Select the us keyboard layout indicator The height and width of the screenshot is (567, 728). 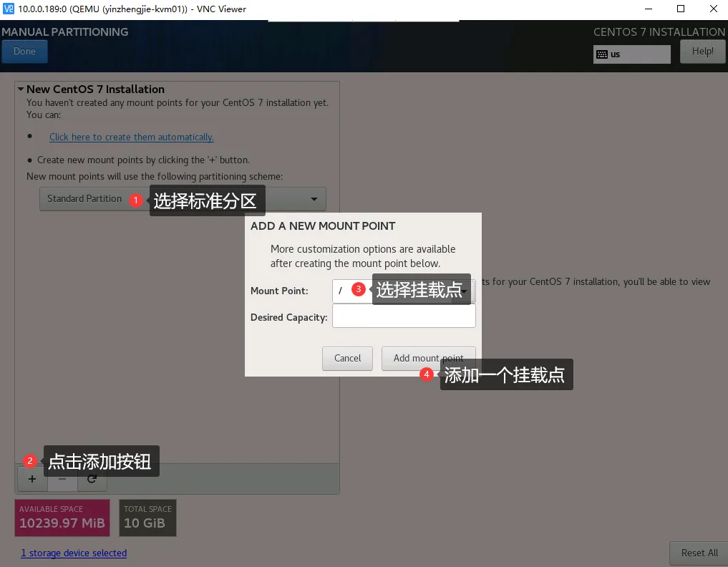[631, 54]
